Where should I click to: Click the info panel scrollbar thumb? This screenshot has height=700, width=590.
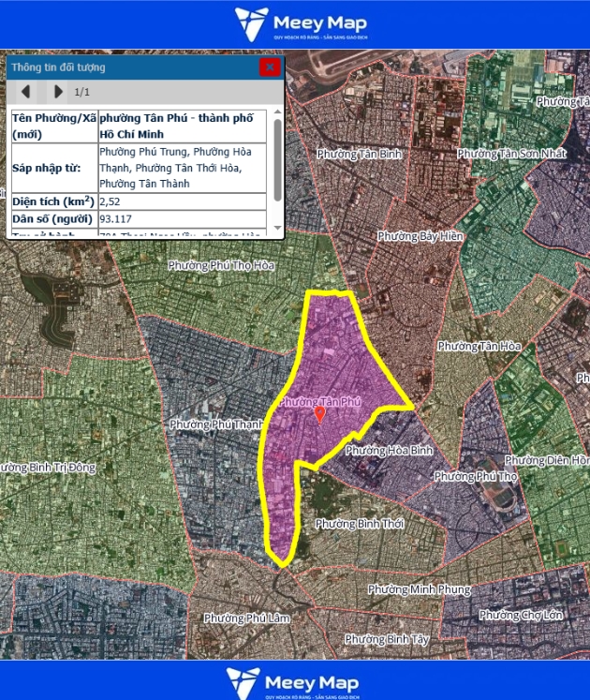pyautogui.click(x=277, y=159)
